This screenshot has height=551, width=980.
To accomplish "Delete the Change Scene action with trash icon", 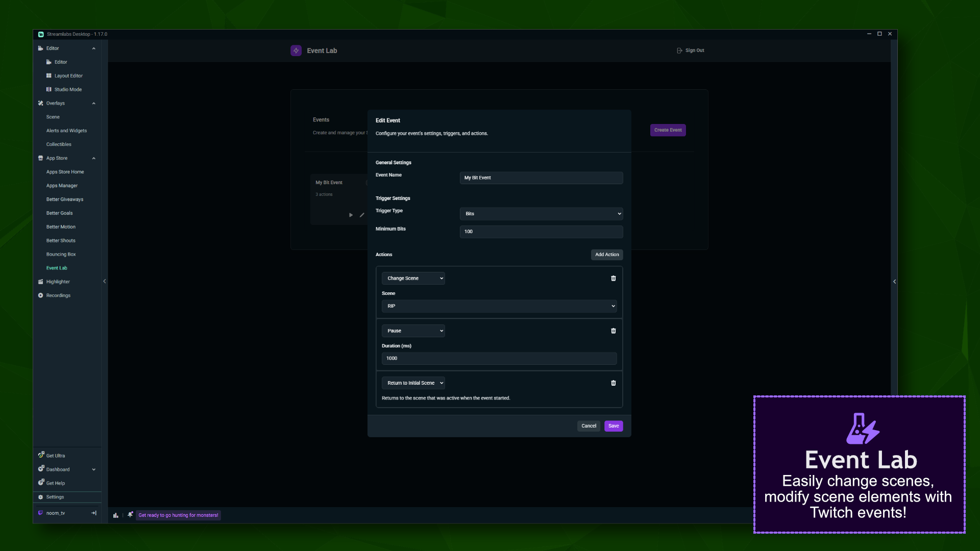I will (613, 278).
